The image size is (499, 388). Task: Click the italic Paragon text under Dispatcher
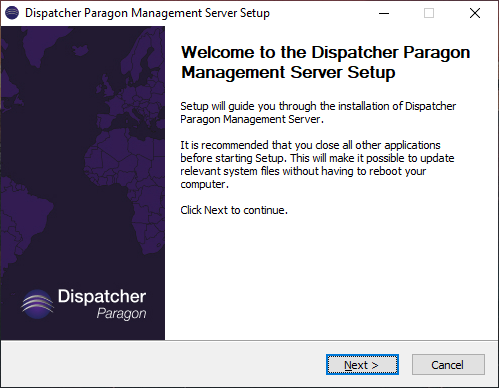[122, 314]
